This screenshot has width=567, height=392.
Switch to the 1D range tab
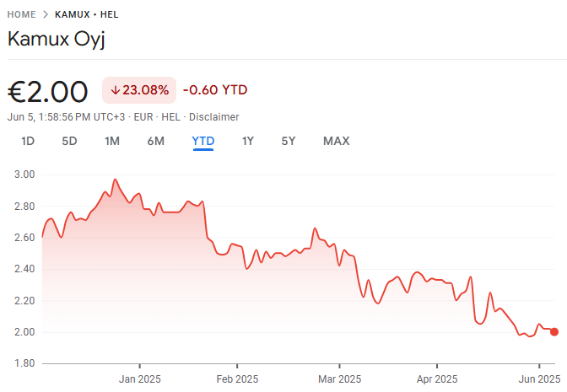(28, 141)
